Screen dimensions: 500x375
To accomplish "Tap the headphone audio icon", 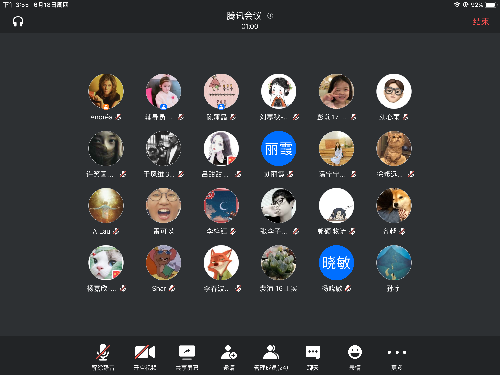I will (x=18, y=21).
